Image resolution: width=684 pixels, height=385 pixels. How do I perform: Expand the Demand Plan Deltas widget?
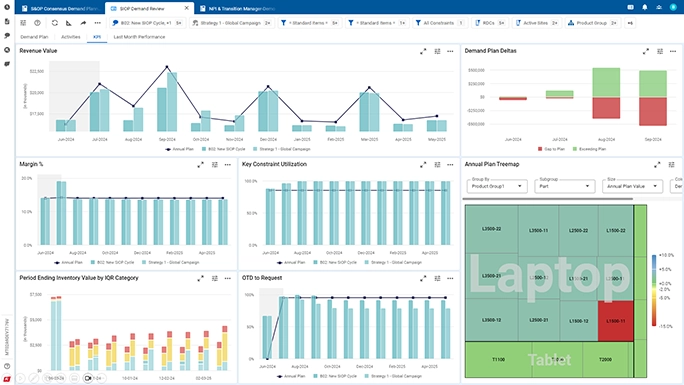[646, 51]
